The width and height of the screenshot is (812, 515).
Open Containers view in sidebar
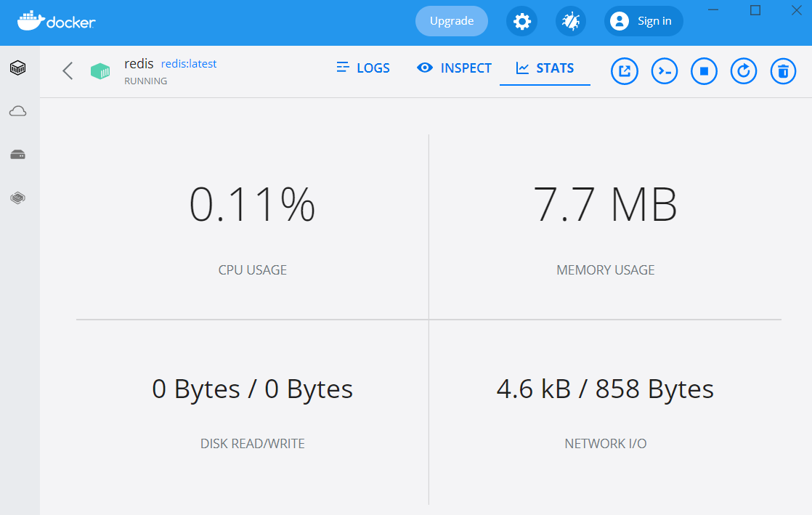coord(18,68)
